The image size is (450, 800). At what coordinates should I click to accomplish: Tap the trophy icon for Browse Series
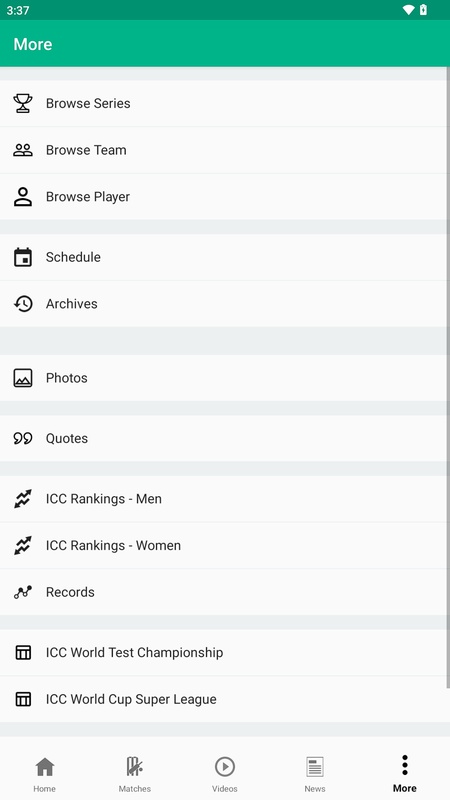tap(23, 103)
